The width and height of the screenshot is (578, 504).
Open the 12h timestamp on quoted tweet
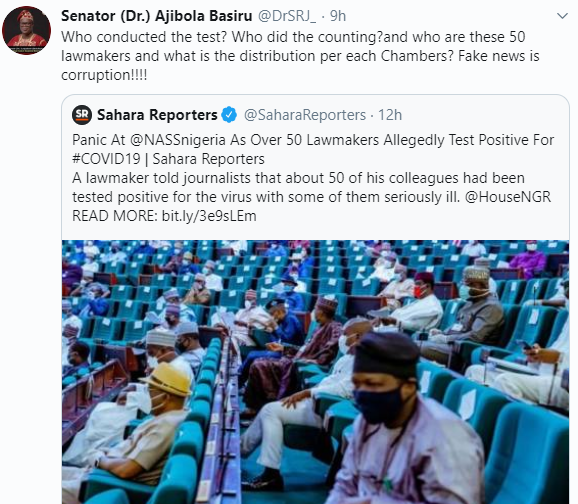(390, 115)
